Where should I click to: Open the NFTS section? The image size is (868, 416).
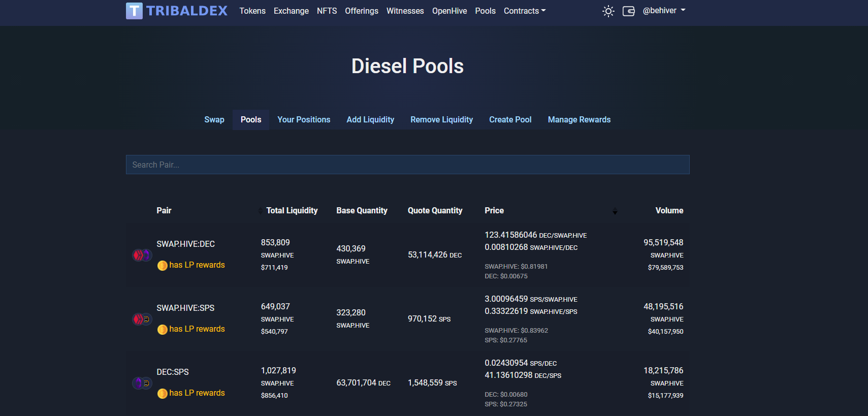click(x=327, y=11)
